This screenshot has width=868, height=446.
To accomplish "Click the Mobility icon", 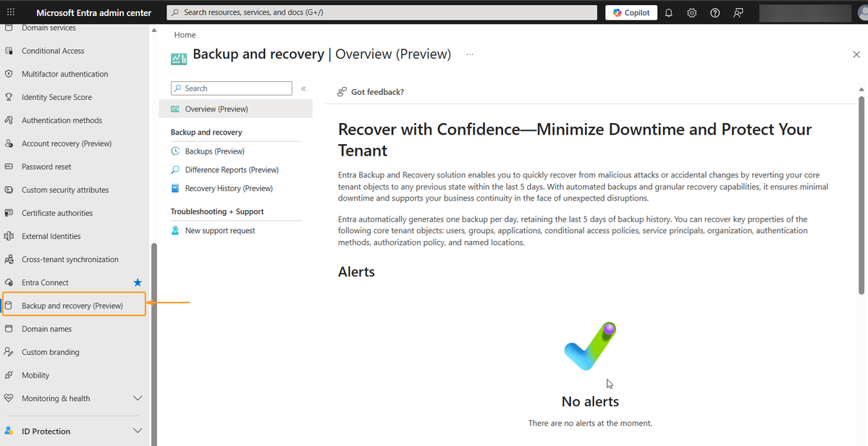I will [9, 375].
